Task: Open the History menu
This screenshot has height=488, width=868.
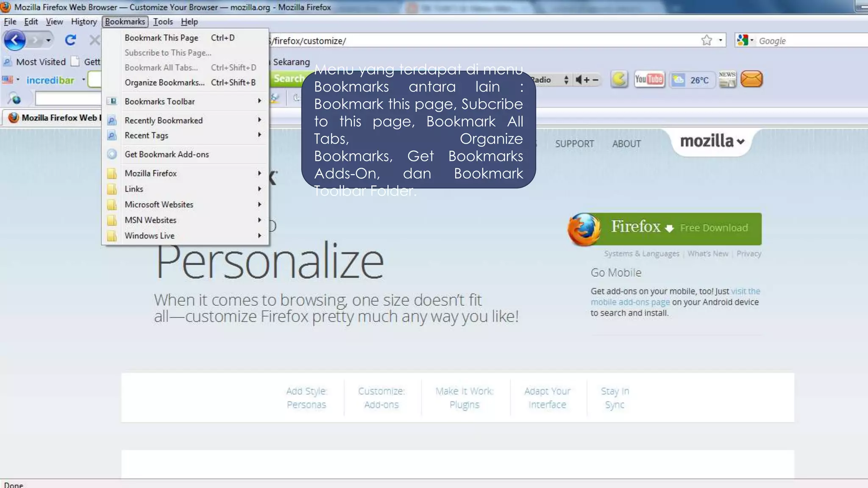Action: [x=84, y=22]
